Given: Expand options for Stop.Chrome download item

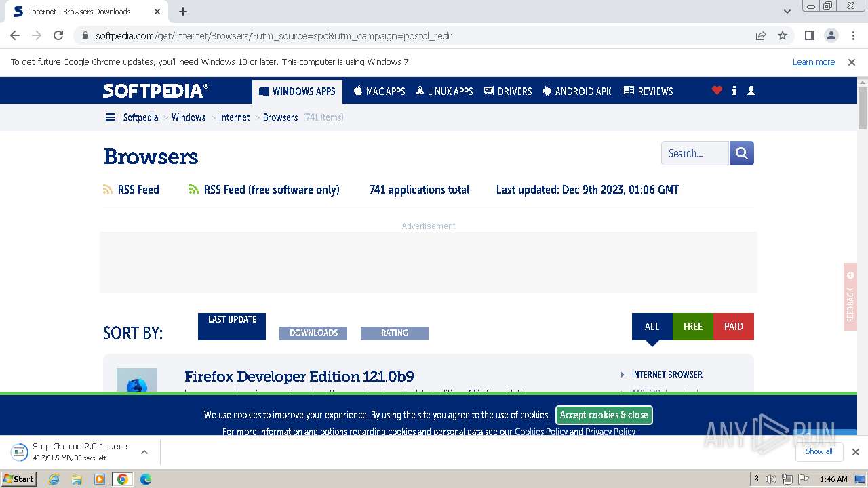Looking at the screenshot, I should point(144,452).
